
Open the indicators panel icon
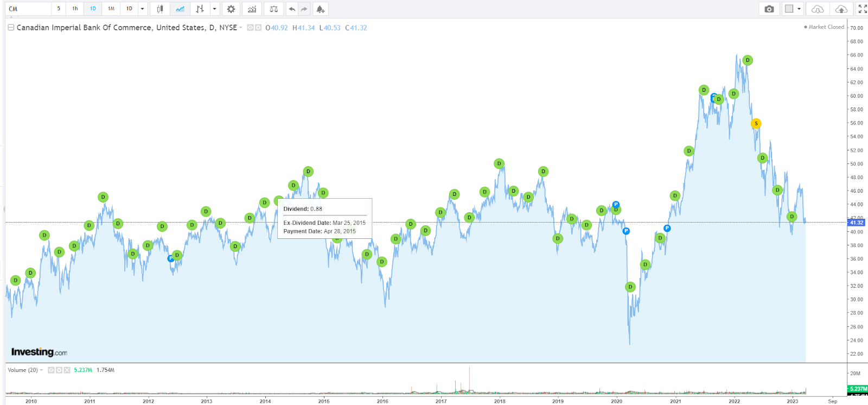point(252,9)
